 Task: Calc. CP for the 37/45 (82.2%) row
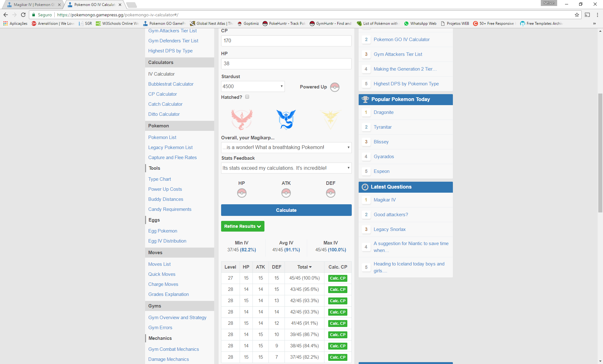coord(338,357)
